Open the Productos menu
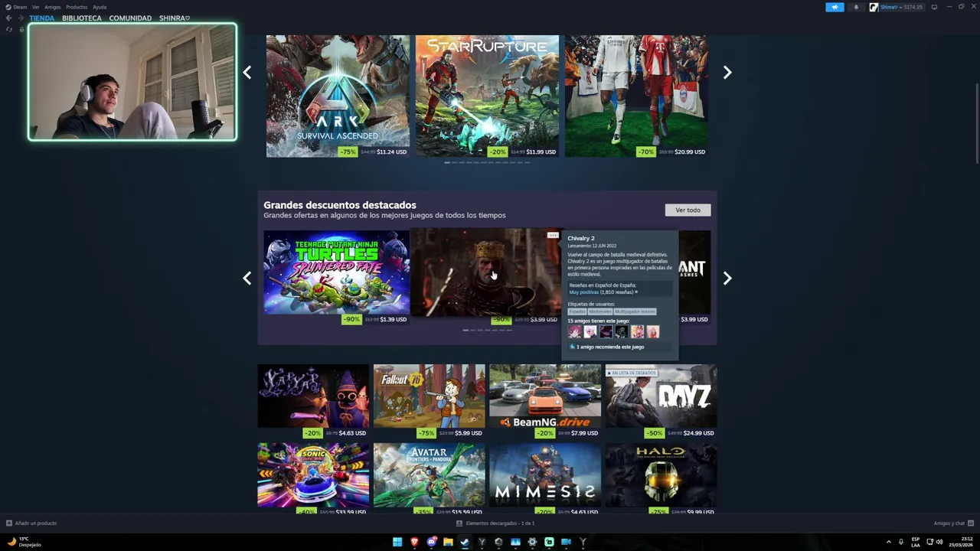Viewport: 980px width, 551px height. pos(77,7)
